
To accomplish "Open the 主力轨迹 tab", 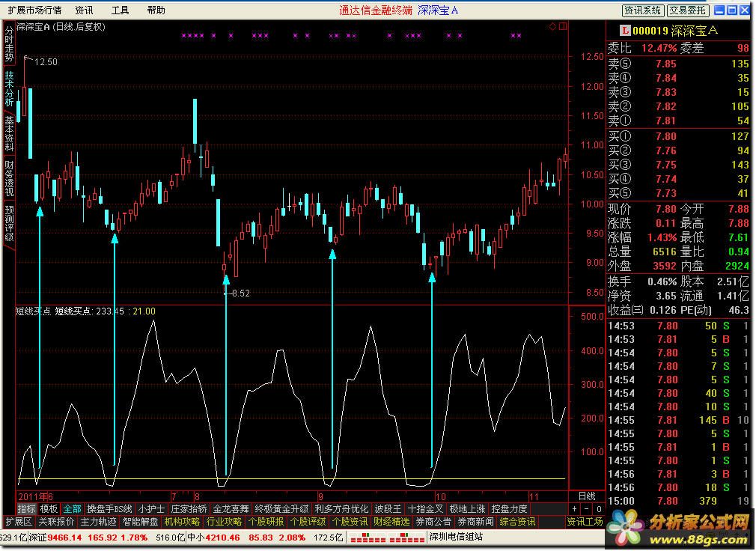I will (98, 522).
